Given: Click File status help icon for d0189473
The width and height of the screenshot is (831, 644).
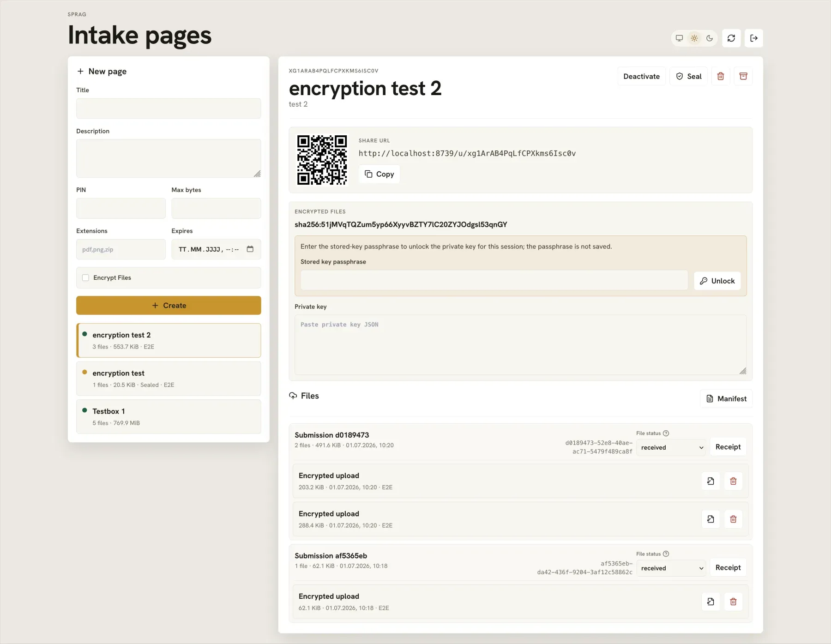Looking at the screenshot, I should pos(666,433).
